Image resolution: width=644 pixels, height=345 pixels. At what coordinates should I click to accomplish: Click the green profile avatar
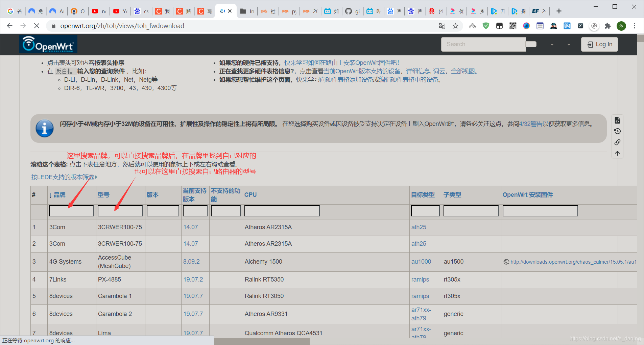click(621, 26)
